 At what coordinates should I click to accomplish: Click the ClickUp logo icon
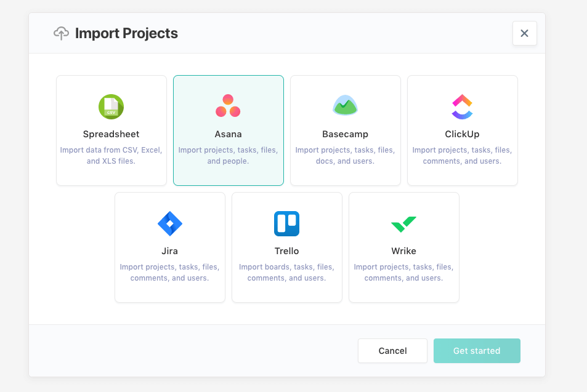click(x=462, y=106)
